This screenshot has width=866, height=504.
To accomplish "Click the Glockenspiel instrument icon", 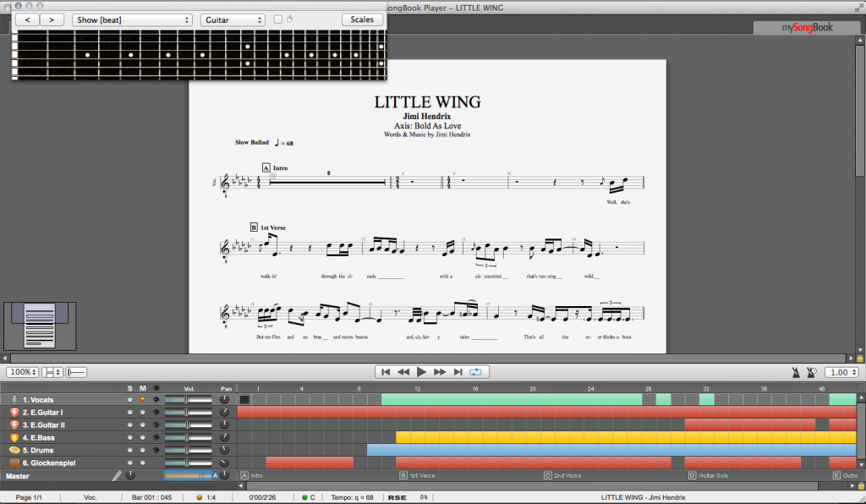I will click(14, 463).
